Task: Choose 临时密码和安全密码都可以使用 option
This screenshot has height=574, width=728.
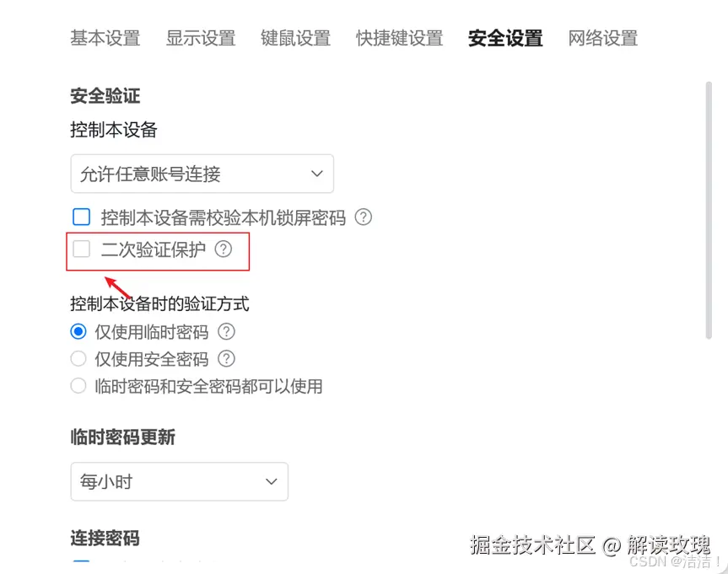Action: coord(78,386)
